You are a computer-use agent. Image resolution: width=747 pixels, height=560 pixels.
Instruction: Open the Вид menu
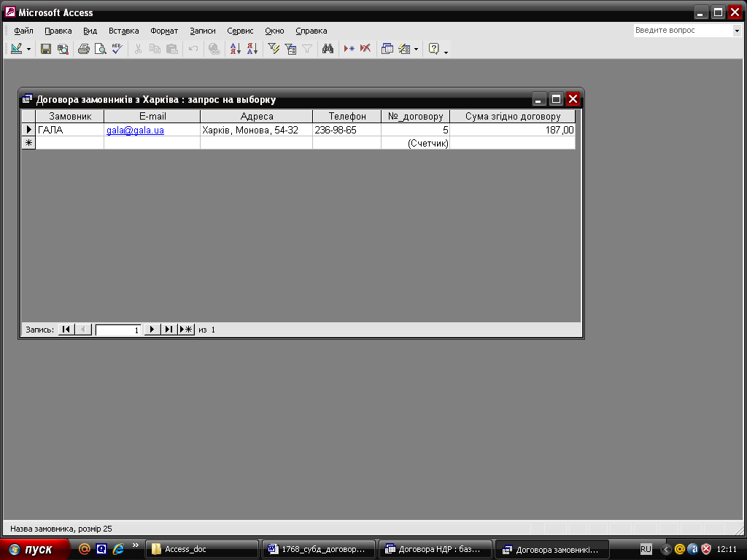point(90,31)
